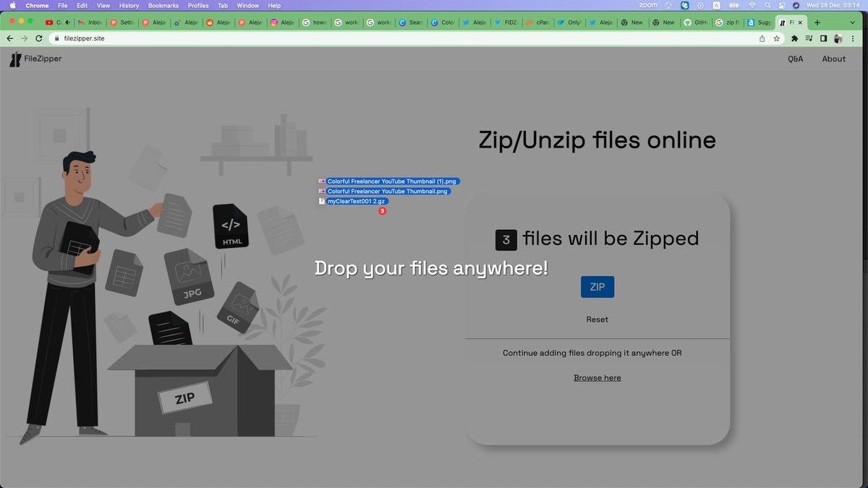Viewport: 868px width, 488px height.
Task: Click the Wi-Fi icon in the menu bar
Action: pyautogui.click(x=751, y=4)
